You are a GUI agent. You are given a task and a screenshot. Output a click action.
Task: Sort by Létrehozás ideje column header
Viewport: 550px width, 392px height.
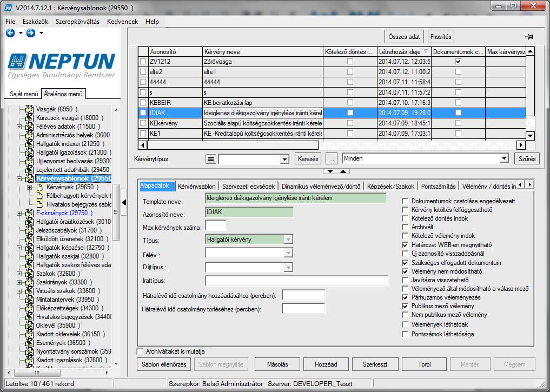[x=403, y=52]
